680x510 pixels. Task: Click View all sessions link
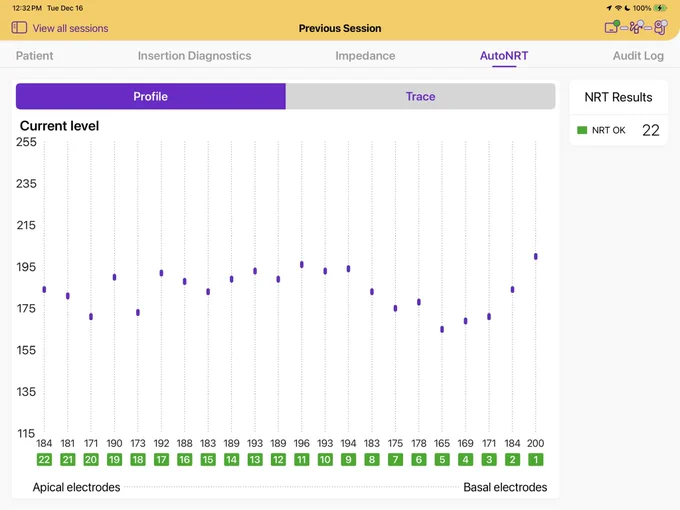[x=70, y=28]
